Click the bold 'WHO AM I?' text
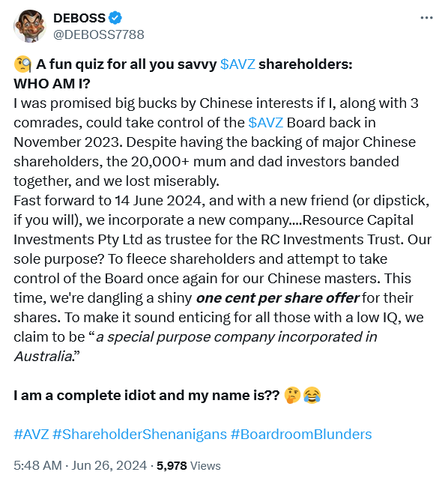Screen dimensions: 448x481 (52, 84)
